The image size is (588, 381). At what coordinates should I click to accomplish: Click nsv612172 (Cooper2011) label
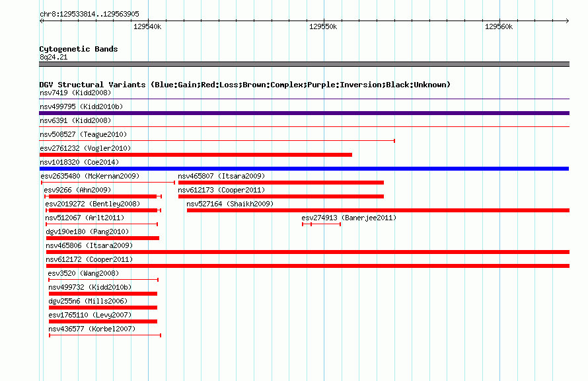click(89, 259)
